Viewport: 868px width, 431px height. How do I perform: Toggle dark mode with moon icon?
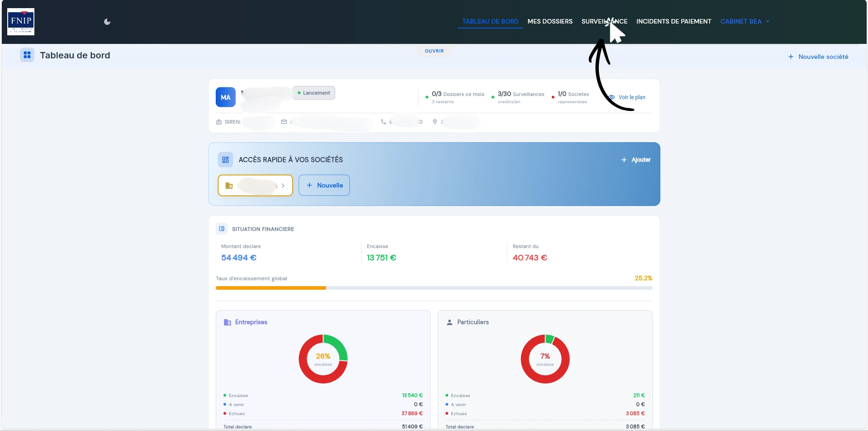click(107, 22)
